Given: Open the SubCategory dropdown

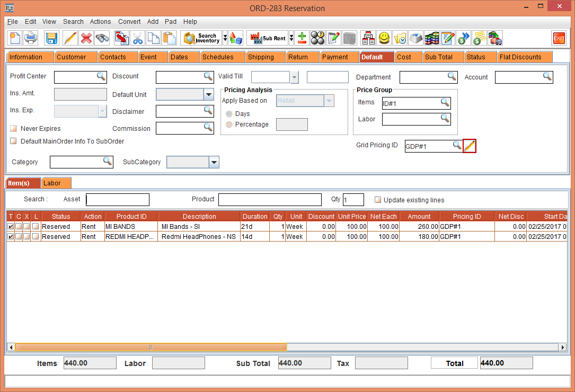Looking at the screenshot, I should pyautogui.click(x=214, y=163).
